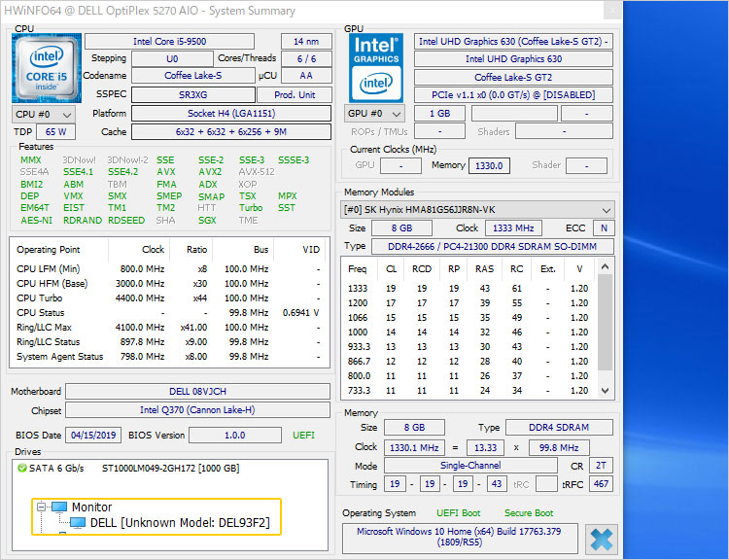This screenshot has width=729, height=560.
Task: Click the DDR4-2666 / PC4-21300 type field
Action: pyautogui.click(x=493, y=247)
